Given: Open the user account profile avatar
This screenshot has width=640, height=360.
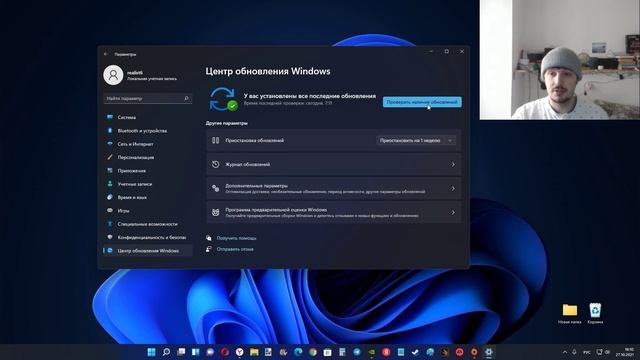Looking at the screenshot, I should tap(113, 75).
